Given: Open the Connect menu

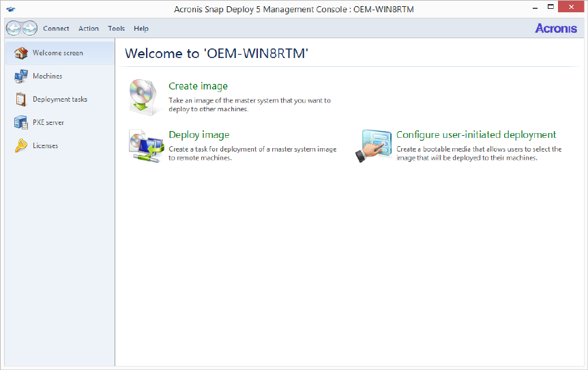Looking at the screenshot, I should point(56,29).
